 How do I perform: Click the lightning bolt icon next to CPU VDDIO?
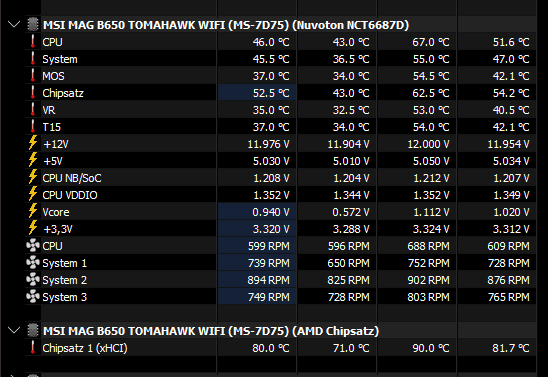[x=33, y=194]
